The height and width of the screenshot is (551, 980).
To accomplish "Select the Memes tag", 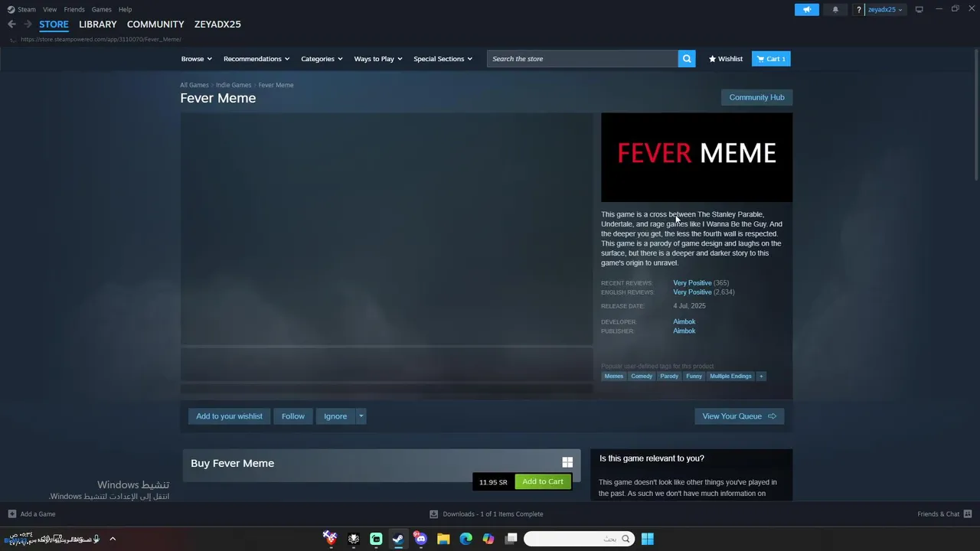I will click(x=614, y=377).
